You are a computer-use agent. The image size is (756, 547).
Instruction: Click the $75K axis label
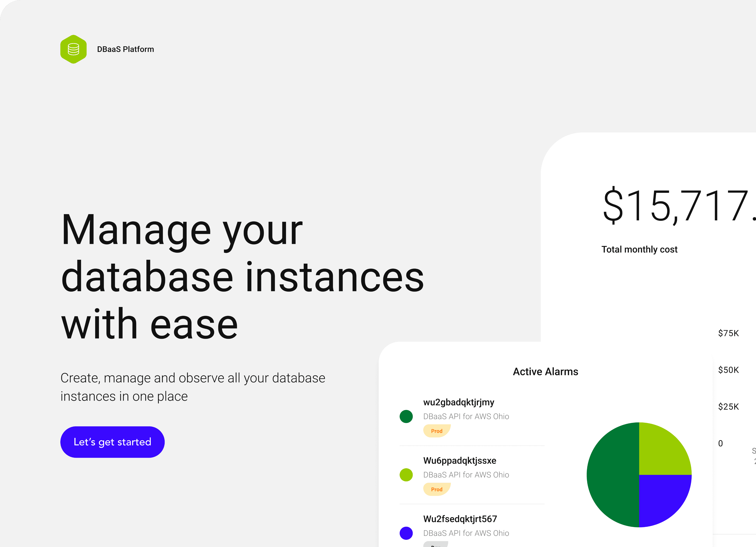click(728, 333)
